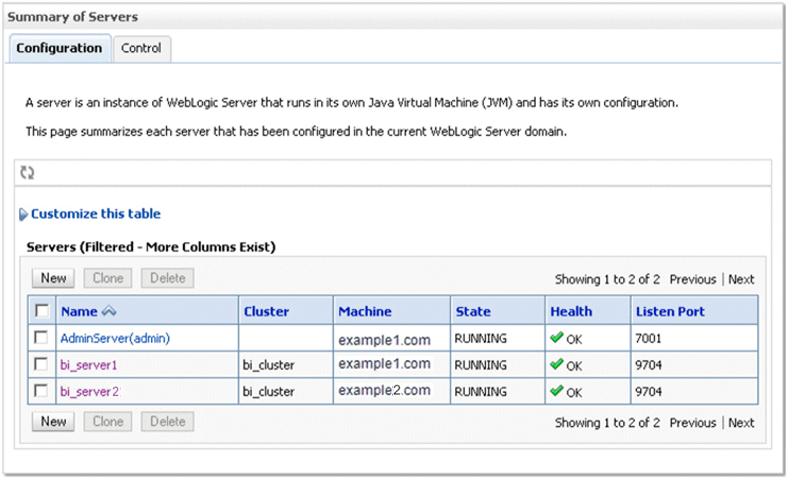Click top Next pagination link
The image size is (786, 477).
pyautogui.click(x=741, y=279)
